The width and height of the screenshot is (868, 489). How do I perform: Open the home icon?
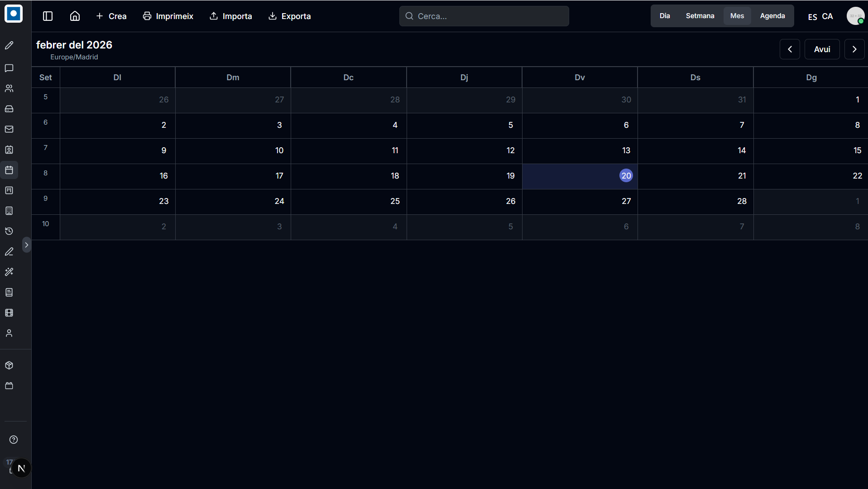pyautogui.click(x=75, y=16)
